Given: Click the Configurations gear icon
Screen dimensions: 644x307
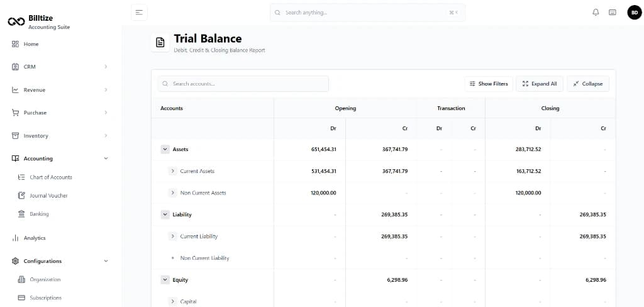Looking at the screenshot, I should pyautogui.click(x=15, y=261).
